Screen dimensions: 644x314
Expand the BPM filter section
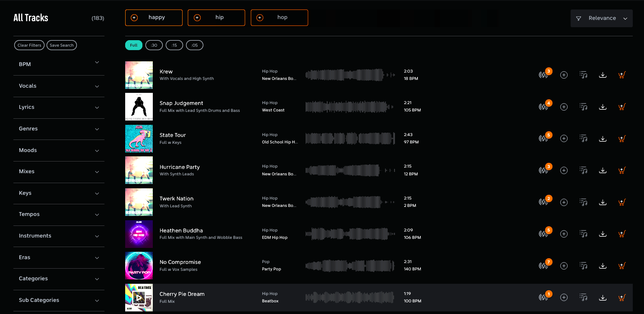(59, 64)
